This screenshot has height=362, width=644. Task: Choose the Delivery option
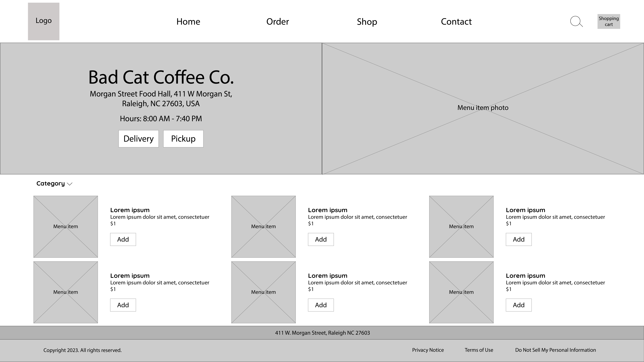(138, 139)
